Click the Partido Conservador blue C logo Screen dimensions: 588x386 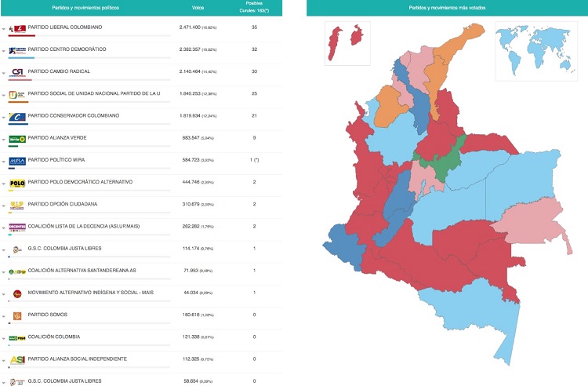tap(17, 117)
